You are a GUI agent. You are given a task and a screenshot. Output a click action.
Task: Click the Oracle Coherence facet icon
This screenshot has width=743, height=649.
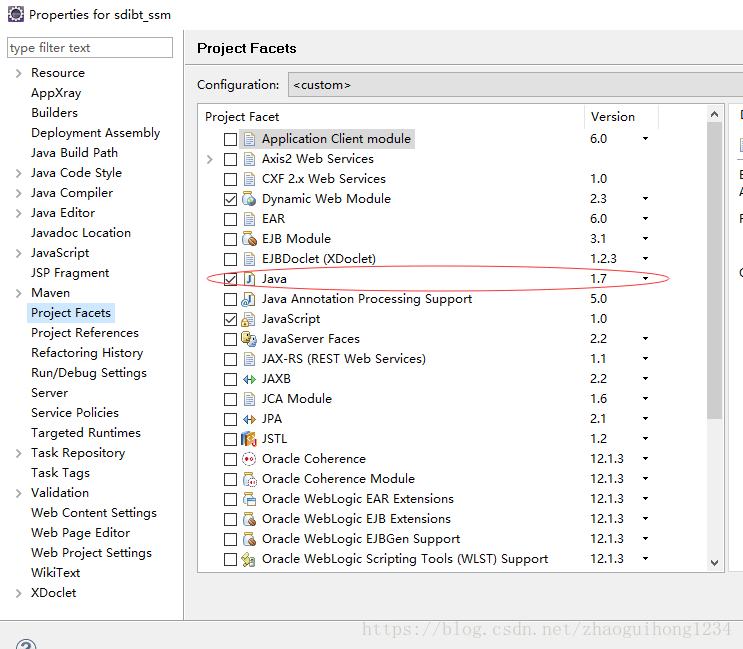click(x=249, y=459)
